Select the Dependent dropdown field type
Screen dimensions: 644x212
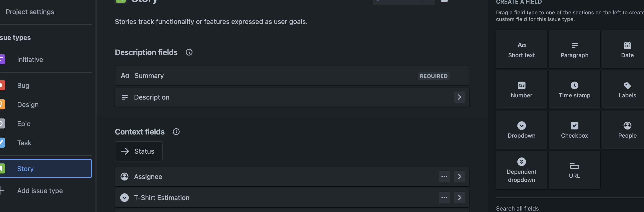tap(521, 169)
